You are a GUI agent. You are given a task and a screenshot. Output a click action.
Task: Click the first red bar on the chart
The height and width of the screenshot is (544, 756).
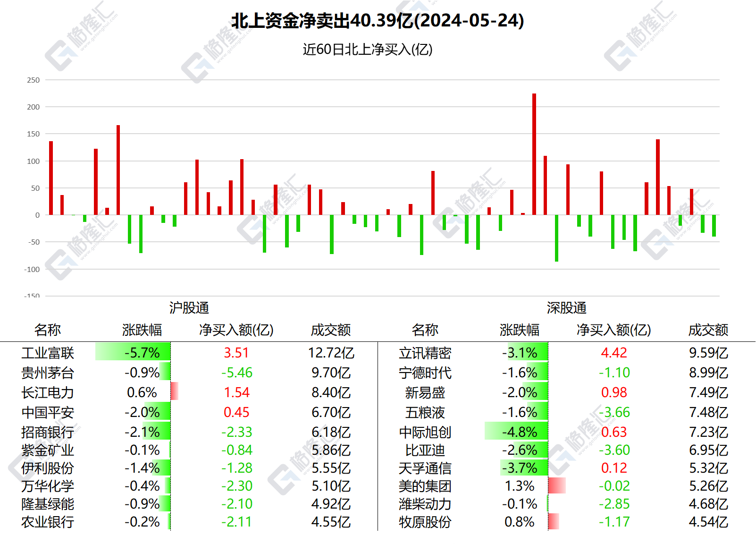pyautogui.click(x=51, y=178)
